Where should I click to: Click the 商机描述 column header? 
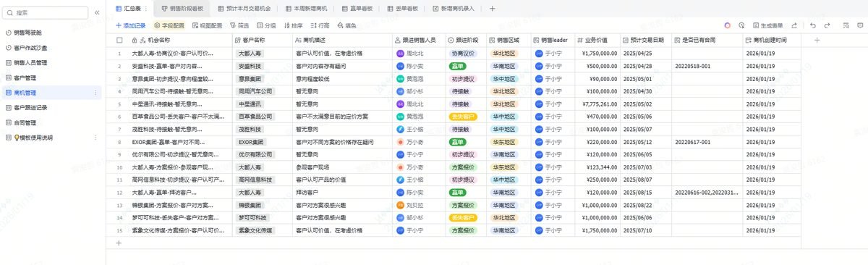342,40
